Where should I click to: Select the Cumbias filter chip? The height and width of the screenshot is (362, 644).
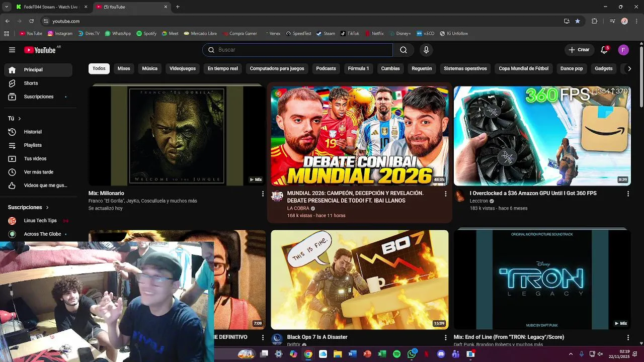click(390, 68)
